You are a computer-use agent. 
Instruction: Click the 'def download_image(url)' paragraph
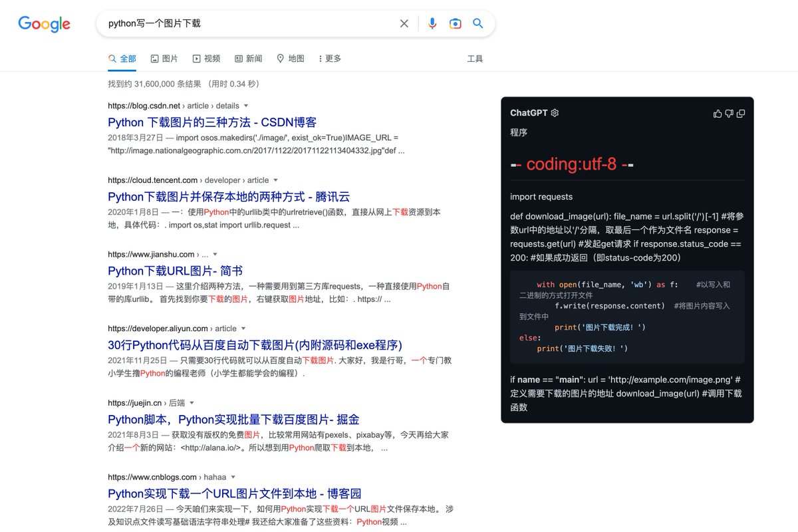coord(627,237)
